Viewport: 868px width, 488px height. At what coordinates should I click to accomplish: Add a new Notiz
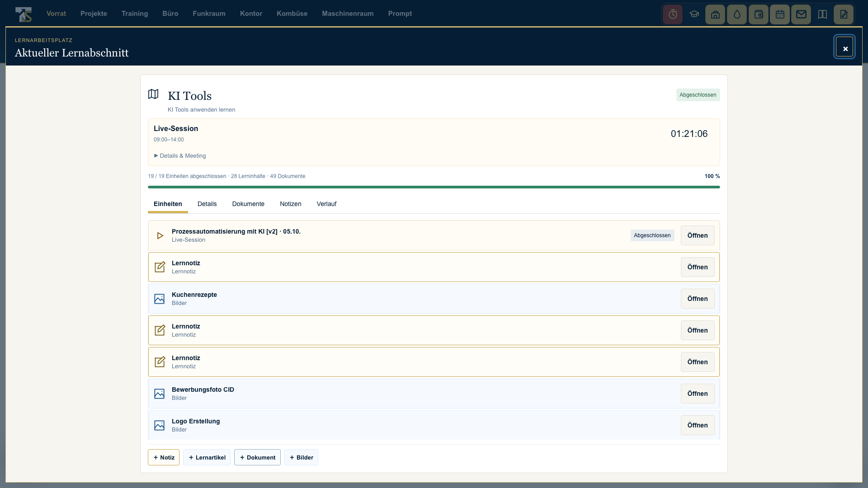point(164,457)
